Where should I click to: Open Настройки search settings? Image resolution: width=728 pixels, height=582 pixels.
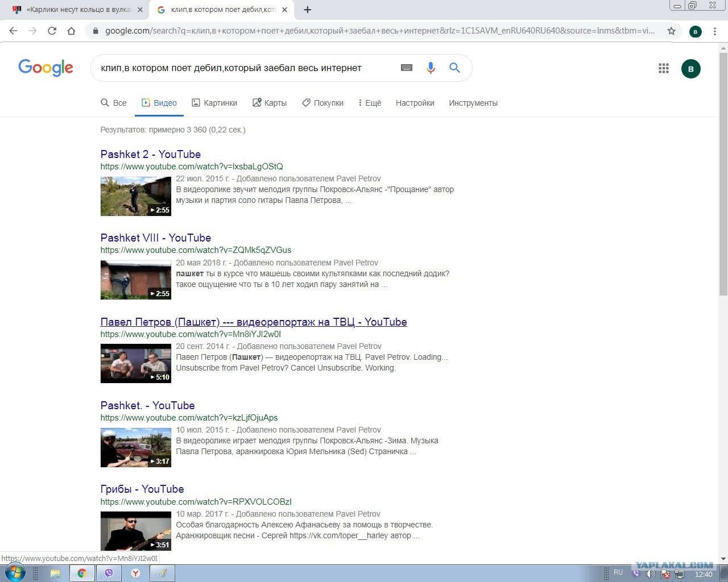415,103
